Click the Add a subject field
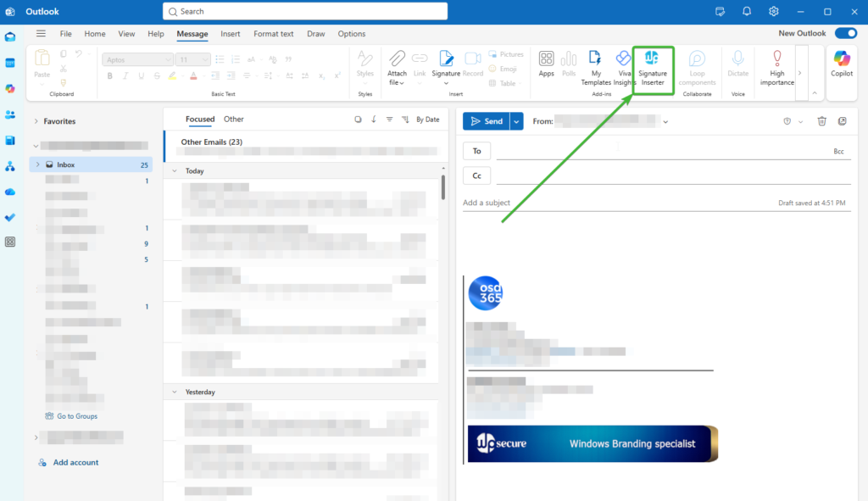868x501 pixels. [x=593, y=203]
